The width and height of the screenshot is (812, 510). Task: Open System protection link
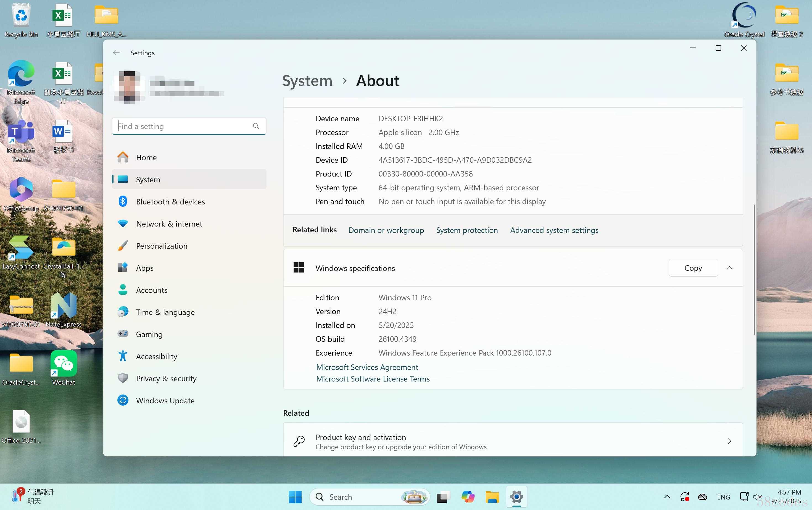pyautogui.click(x=467, y=230)
